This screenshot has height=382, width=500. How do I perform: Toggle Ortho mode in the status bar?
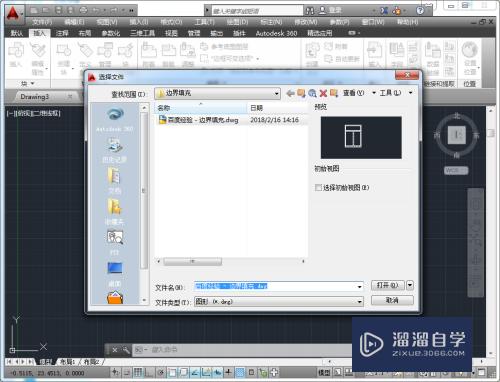coord(149,372)
